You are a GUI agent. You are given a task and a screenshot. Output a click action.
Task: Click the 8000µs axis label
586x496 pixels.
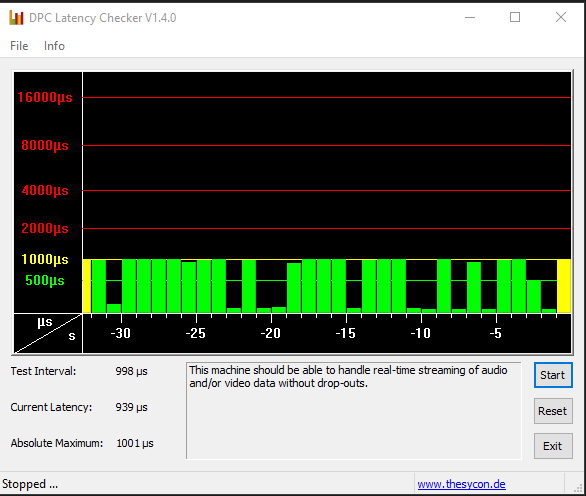(x=45, y=145)
